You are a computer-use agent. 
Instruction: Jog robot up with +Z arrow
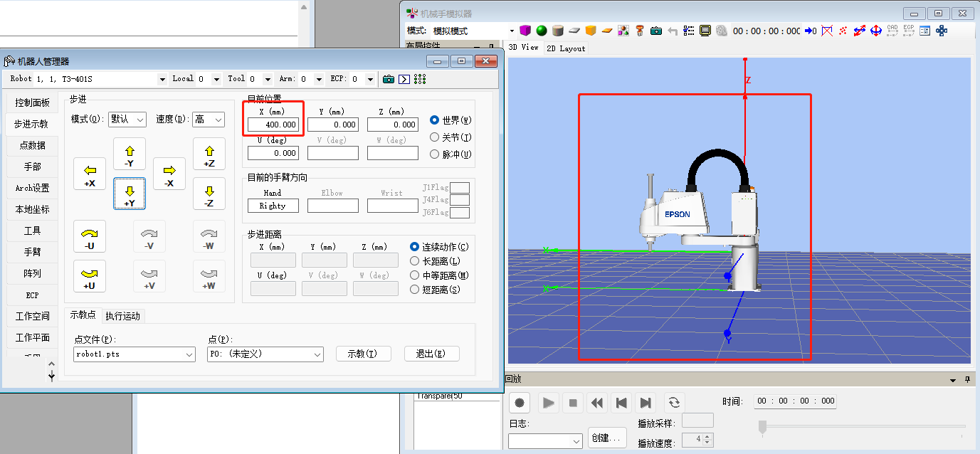[209, 154]
